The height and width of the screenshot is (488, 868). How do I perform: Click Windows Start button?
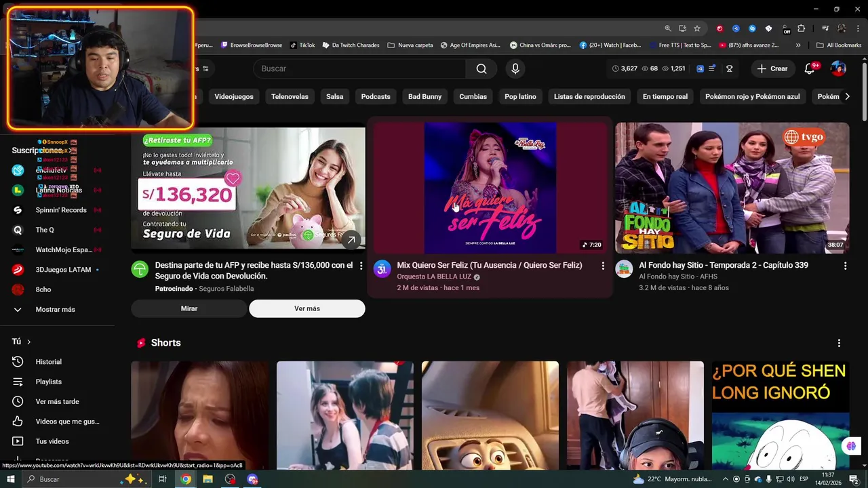point(11,479)
